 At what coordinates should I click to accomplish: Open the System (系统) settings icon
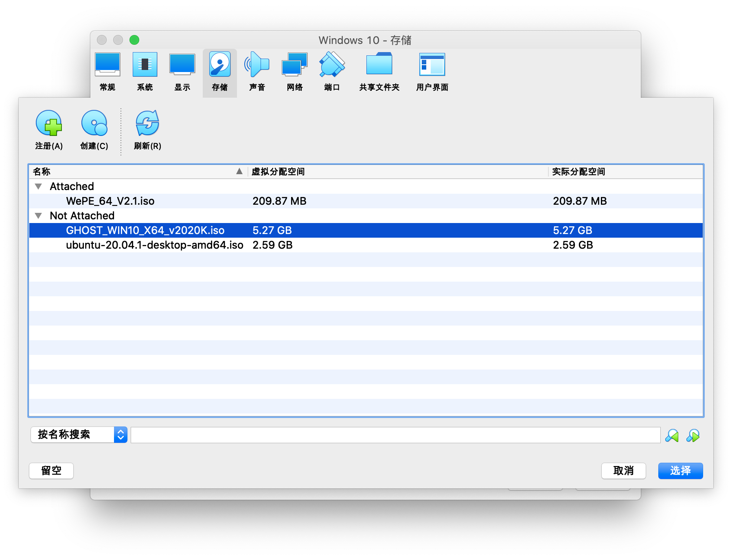coord(145,65)
